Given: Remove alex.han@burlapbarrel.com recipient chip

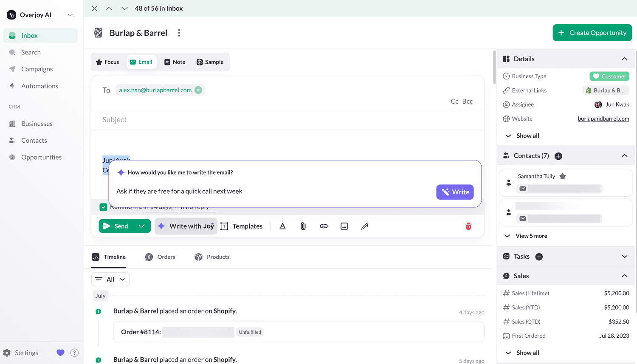Looking at the screenshot, I should coord(198,90).
